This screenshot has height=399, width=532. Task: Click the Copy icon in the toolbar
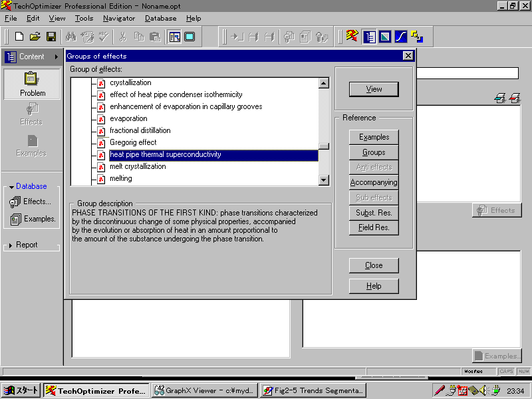139,37
